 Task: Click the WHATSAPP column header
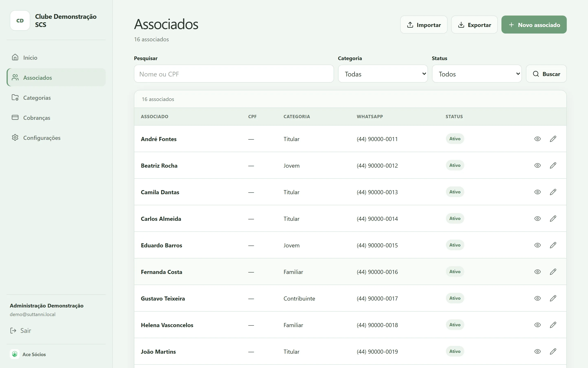(370, 117)
